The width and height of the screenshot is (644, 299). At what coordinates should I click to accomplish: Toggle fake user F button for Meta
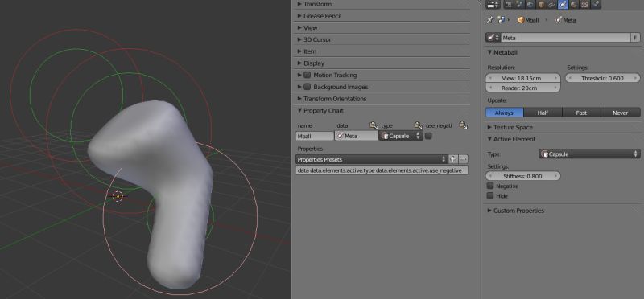(635, 38)
